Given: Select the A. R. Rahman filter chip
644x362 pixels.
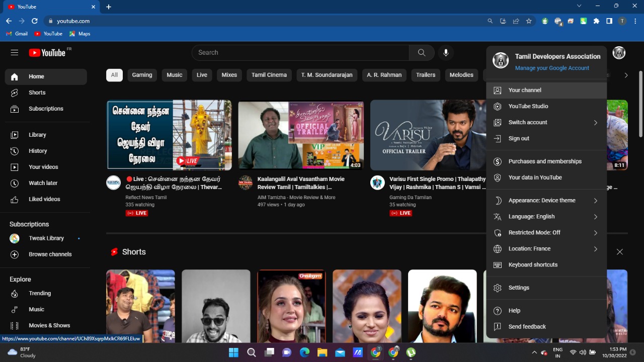Looking at the screenshot, I should pyautogui.click(x=384, y=75).
